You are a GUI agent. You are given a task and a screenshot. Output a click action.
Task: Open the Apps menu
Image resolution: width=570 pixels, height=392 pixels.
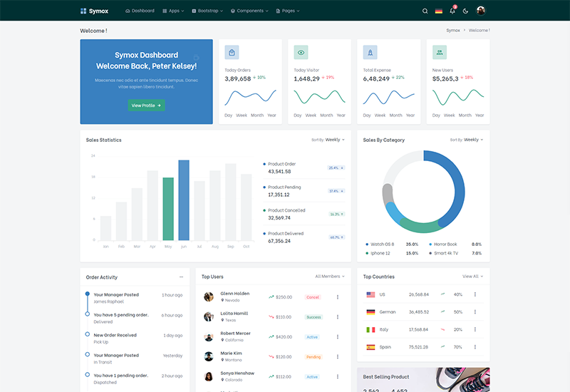click(172, 11)
